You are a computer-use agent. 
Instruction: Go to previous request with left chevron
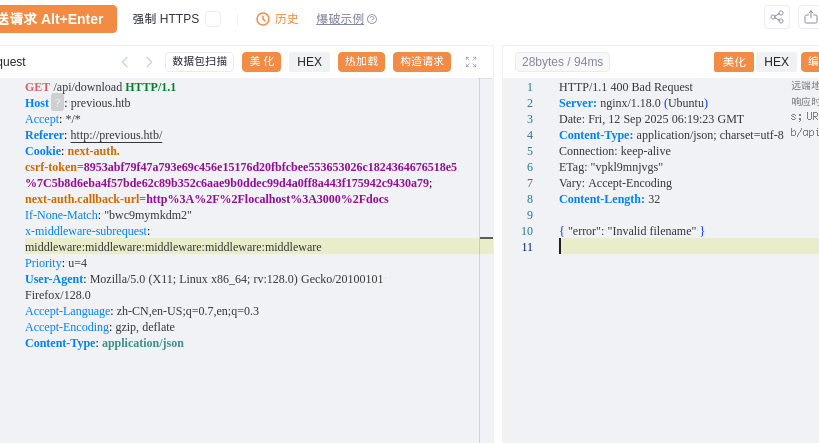(x=125, y=62)
